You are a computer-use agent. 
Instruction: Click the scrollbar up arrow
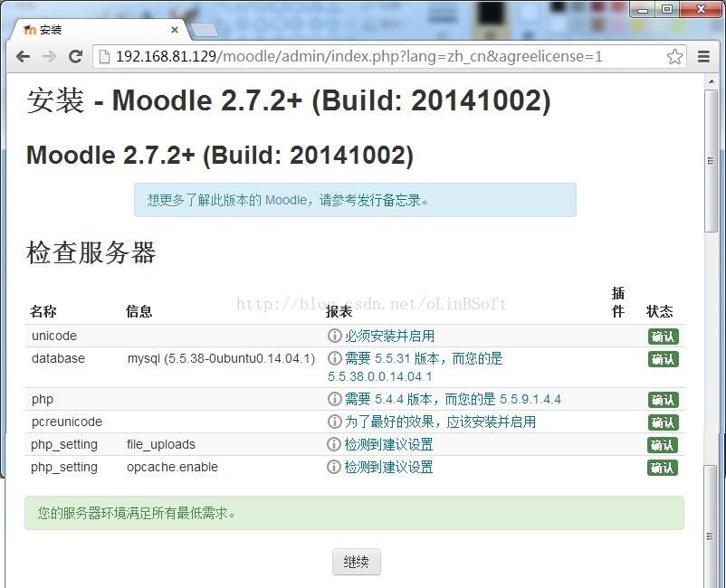(712, 82)
